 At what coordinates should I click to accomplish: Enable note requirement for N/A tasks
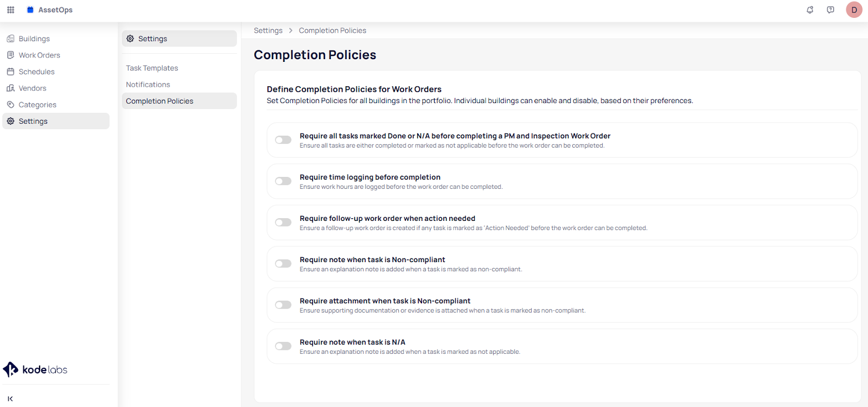point(283,346)
